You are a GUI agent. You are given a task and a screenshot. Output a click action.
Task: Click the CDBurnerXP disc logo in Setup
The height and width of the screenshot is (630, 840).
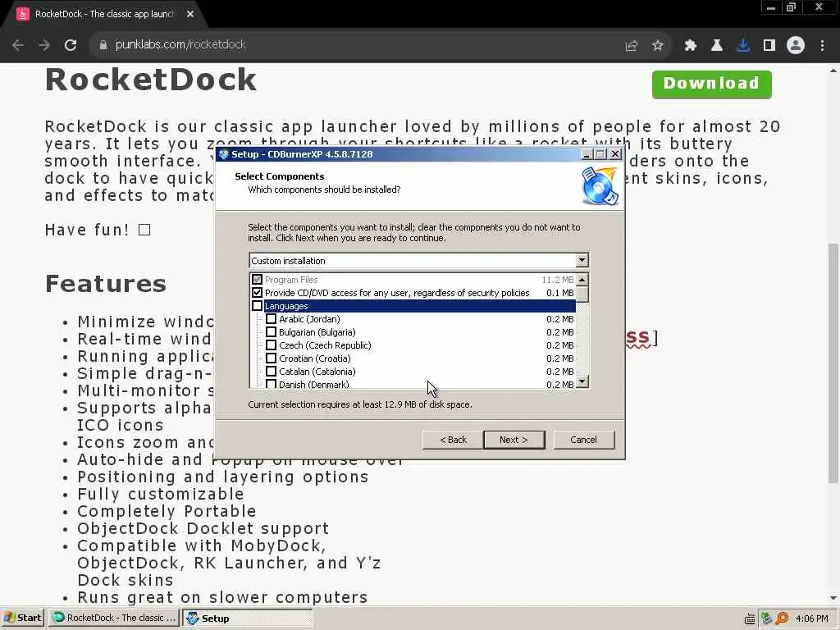click(600, 186)
